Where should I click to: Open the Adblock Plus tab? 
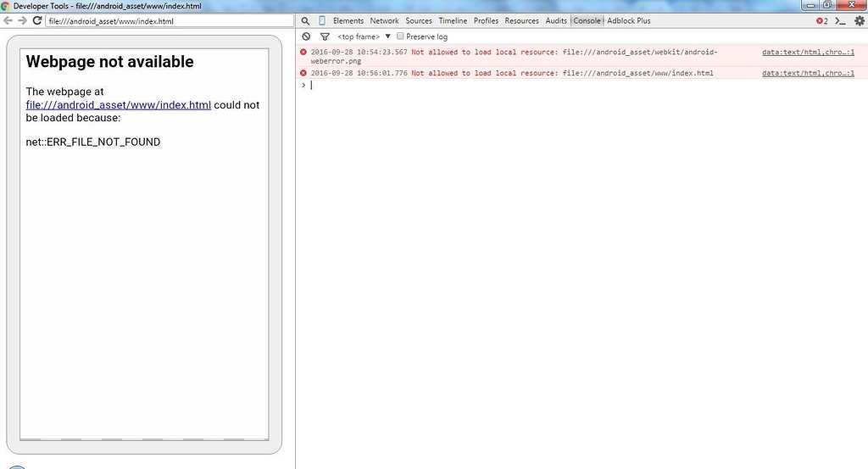[629, 20]
